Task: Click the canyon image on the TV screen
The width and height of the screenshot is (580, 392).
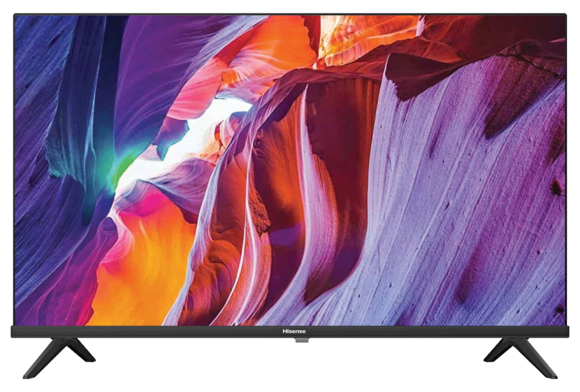Action: click(290, 171)
